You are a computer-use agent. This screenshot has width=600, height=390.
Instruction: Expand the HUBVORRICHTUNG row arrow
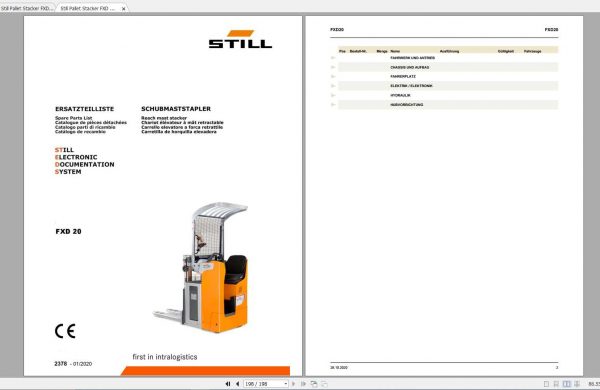333,104
